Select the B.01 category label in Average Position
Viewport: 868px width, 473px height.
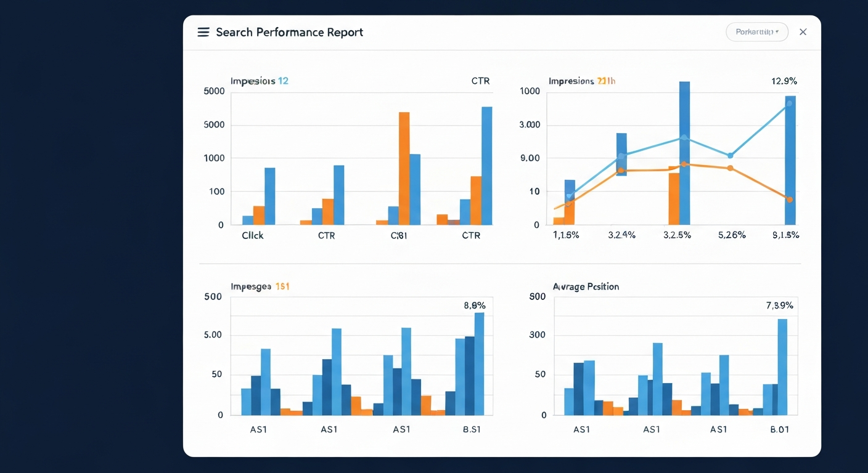click(x=779, y=429)
